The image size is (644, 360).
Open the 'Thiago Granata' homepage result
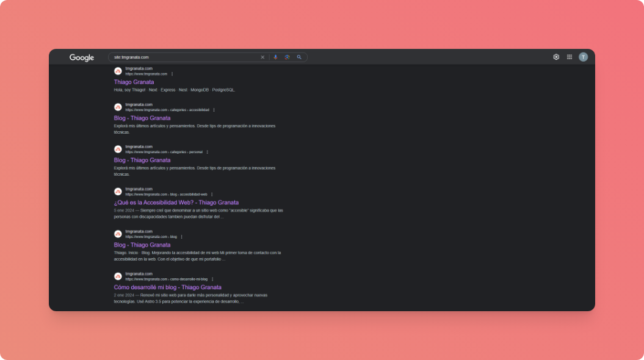[x=134, y=82]
